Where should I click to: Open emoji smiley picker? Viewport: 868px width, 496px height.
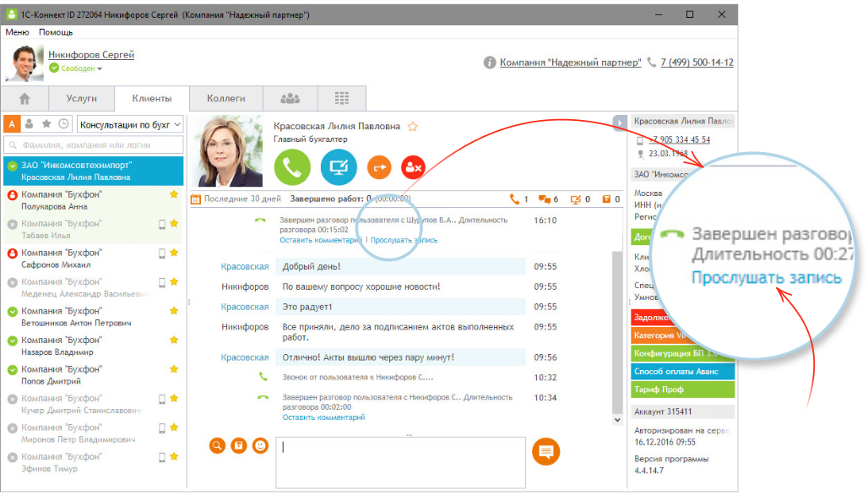[x=260, y=445]
